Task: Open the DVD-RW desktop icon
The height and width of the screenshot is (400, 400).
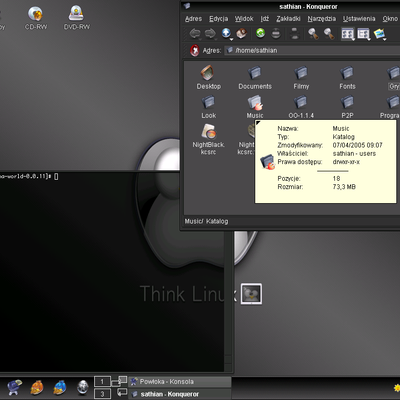Action: [x=76, y=18]
